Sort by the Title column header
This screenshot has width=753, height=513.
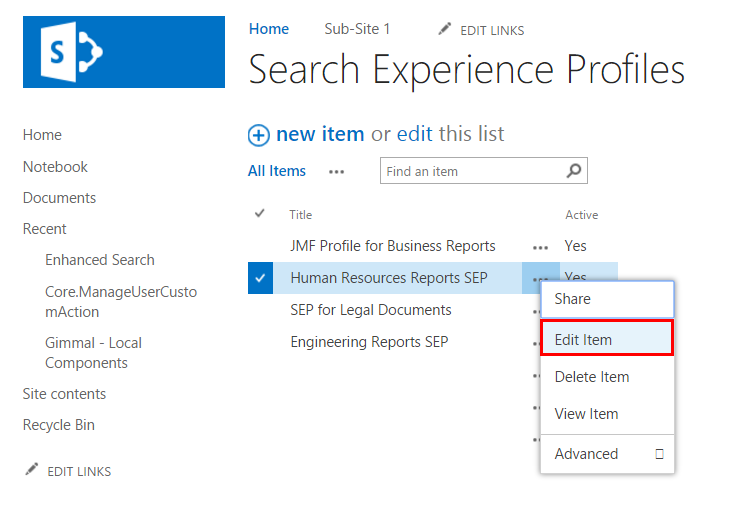pos(301,215)
